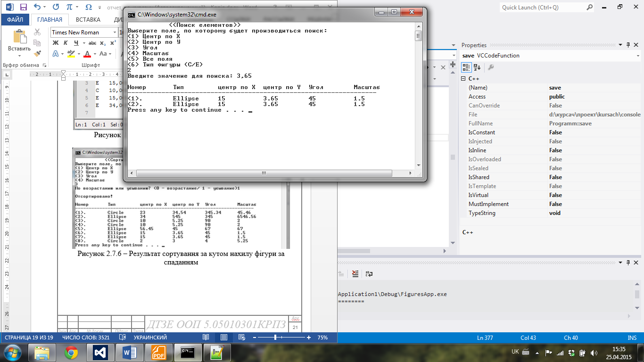Viewport: 644px width, 362px height.
Task: Open Visual Studio from taskbar
Action: tap(100, 353)
